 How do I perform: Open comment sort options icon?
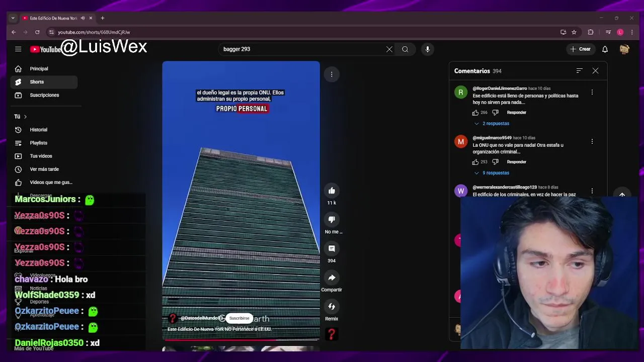580,71
